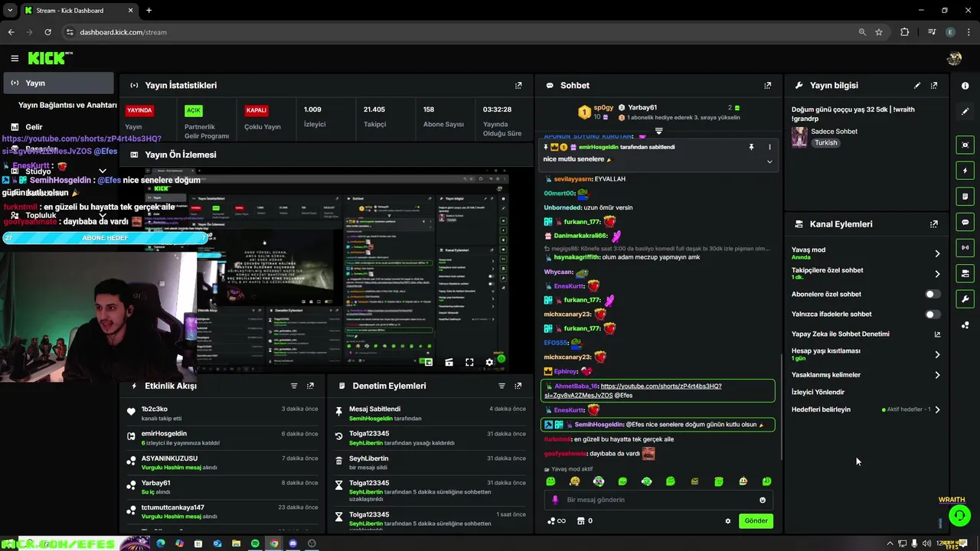Screen dimensions: 980x551
Task: Open the profile avatar menu
Action: click(954, 58)
